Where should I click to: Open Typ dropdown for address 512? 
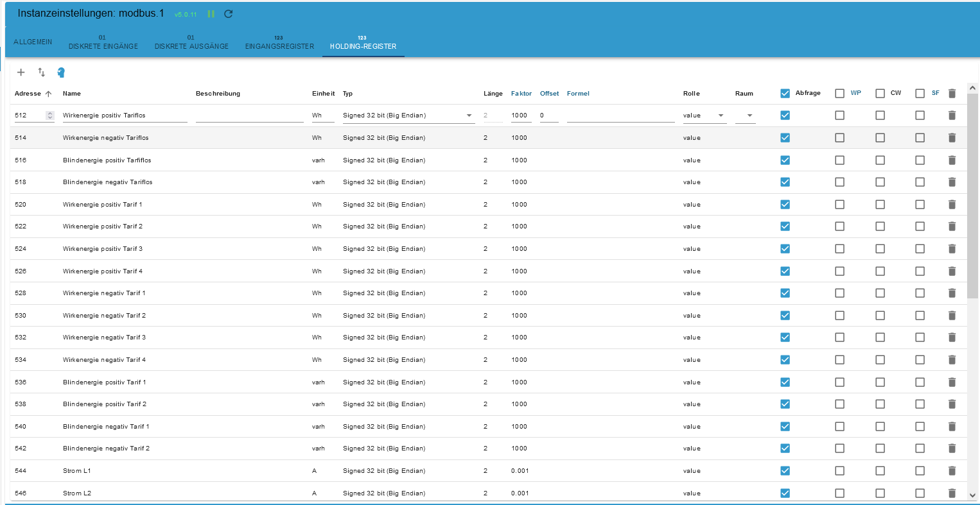(408, 116)
